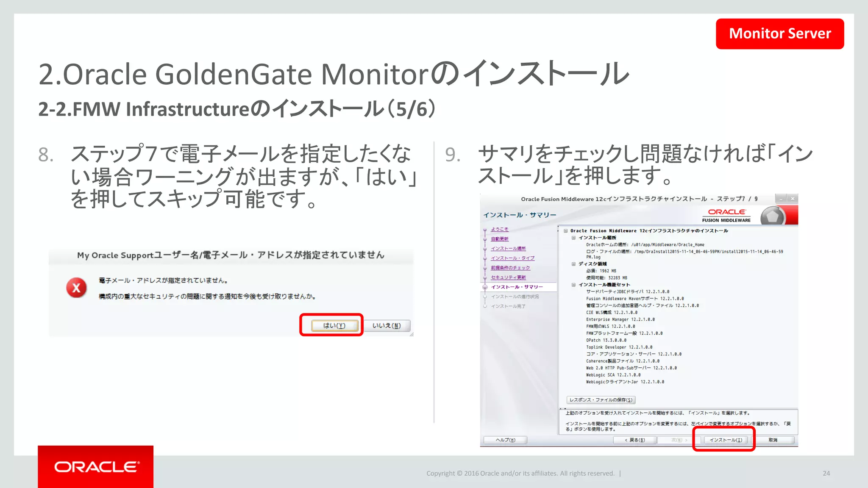Select the FMW用のWLS 12.2.1.0.0 row
This screenshot has width=868, height=488.
[610, 326]
